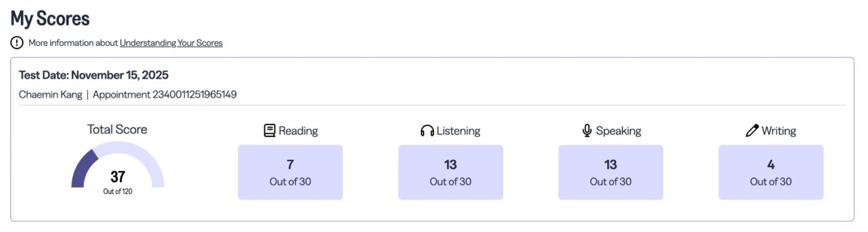
Task: Click the total score value 37
Action: coord(118,177)
